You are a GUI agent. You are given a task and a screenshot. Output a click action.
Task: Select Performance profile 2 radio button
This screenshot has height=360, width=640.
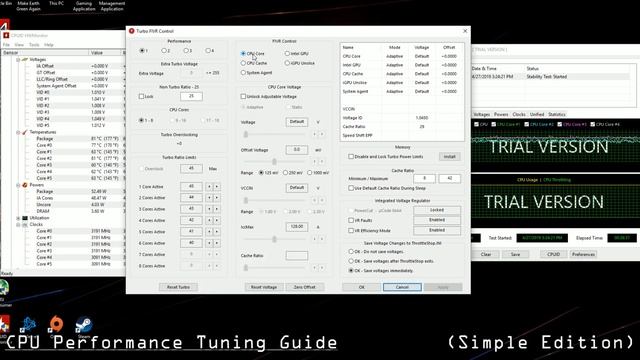tap(164, 51)
